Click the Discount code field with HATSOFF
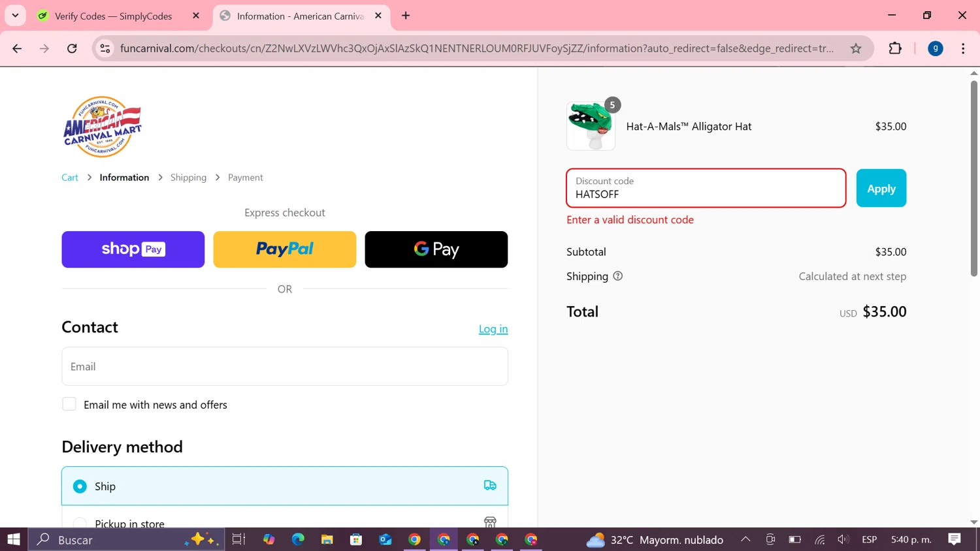This screenshot has width=980, height=551. click(x=706, y=188)
